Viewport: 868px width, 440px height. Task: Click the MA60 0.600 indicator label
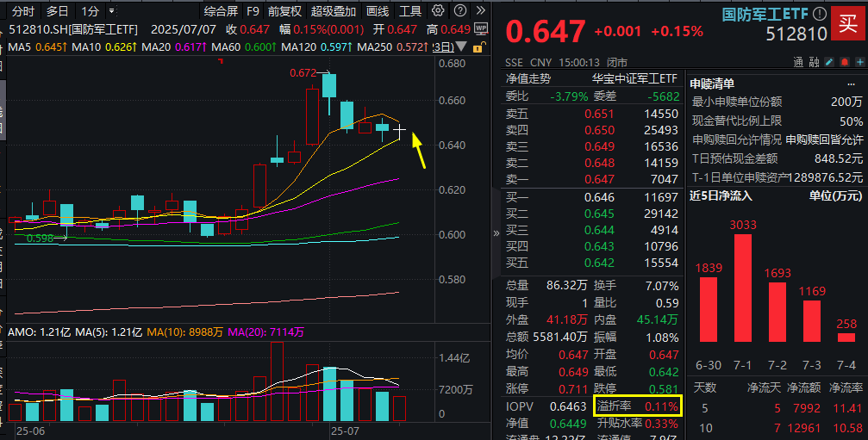tap(244, 47)
